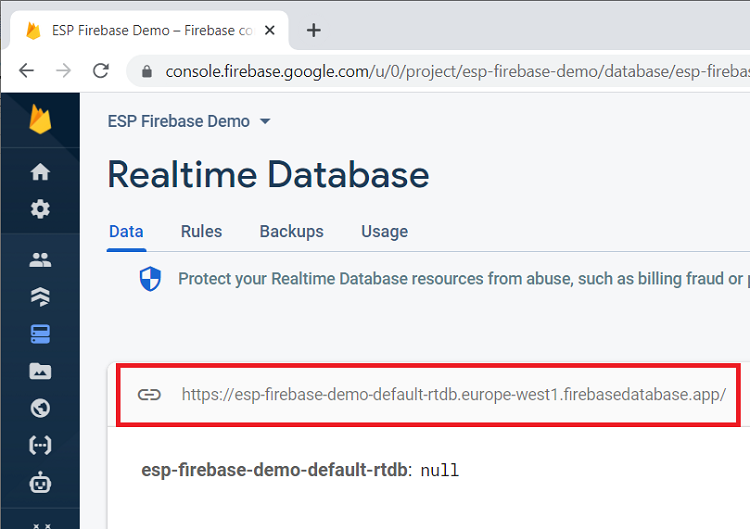Select the ESP Firebase Demo browser tab

coord(149,30)
